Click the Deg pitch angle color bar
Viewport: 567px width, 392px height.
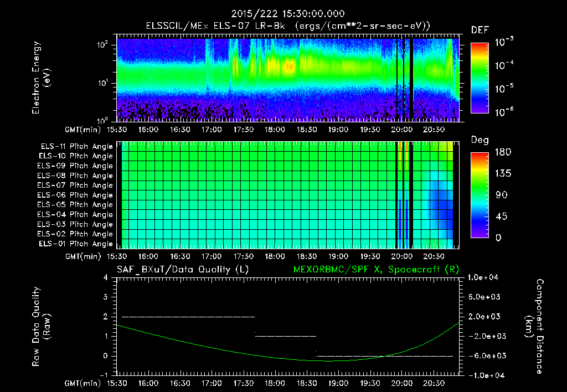coord(480,195)
